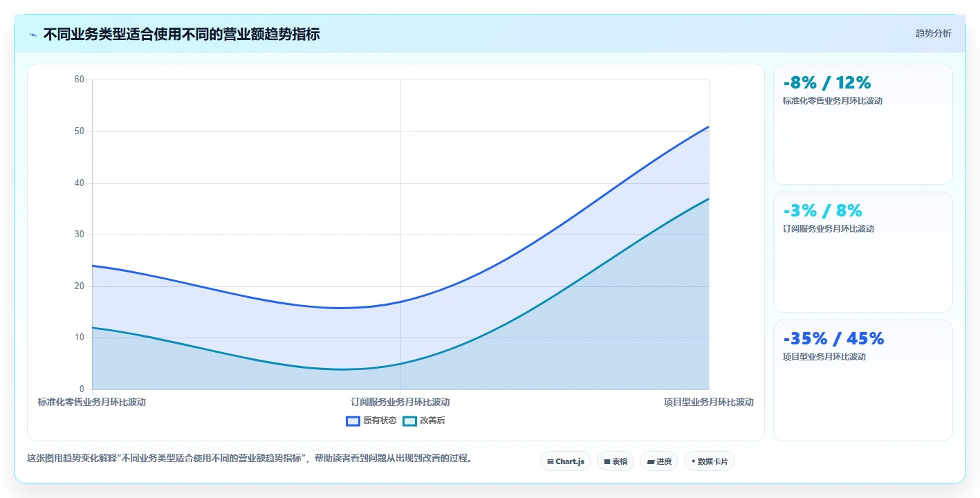
Task: Select the 表格 tag button
Action: (x=615, y=461)
